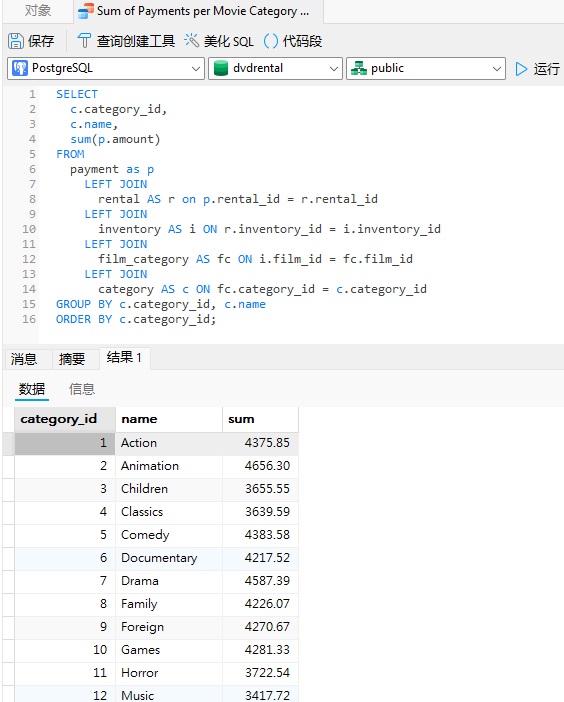The width and height of the screenshot is (564, 702).
Task: Click the sum column header
Action: click(x=260, y=419)
